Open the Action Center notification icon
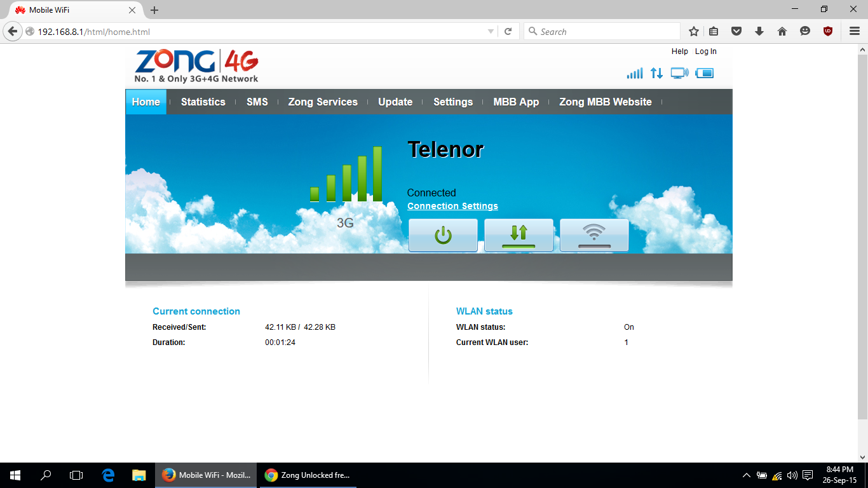Image resolution: width=868 pixels, height=488 pixels. coord(808,475)
